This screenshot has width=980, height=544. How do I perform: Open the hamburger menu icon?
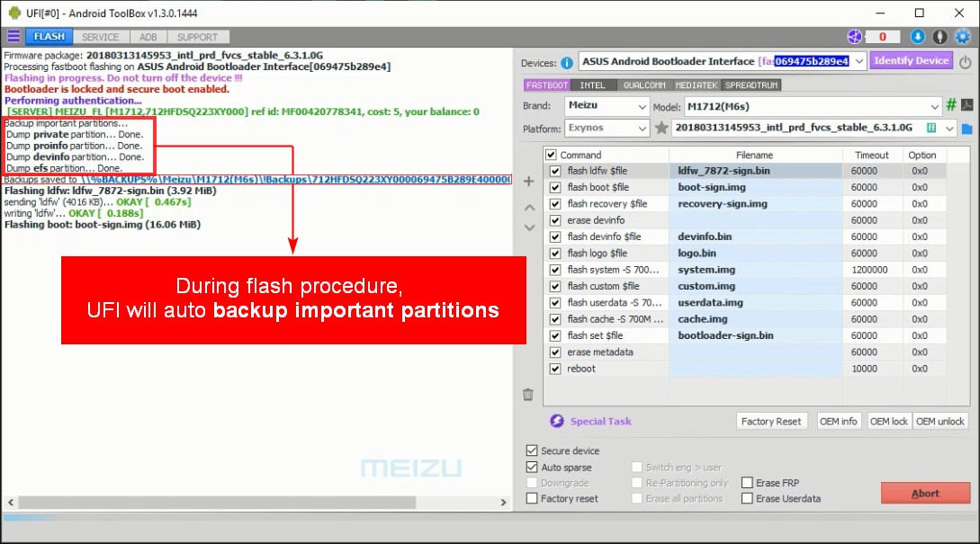[x=13, y=37]
